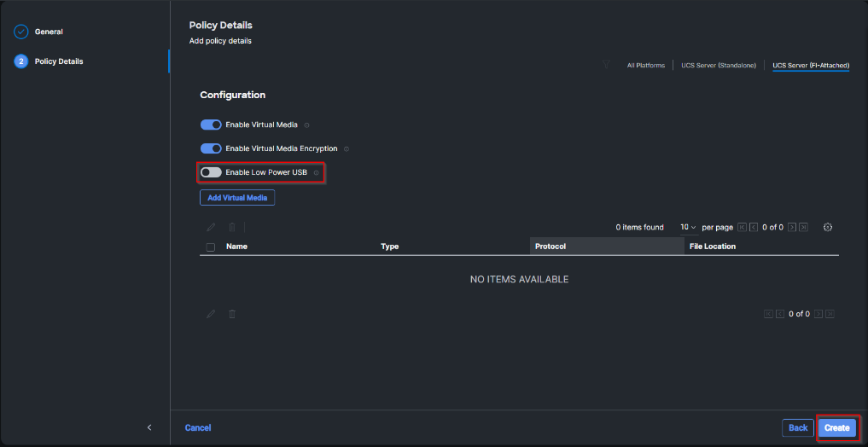
Task: Click the bottom delete trash icon
Action: pos(231,314)
